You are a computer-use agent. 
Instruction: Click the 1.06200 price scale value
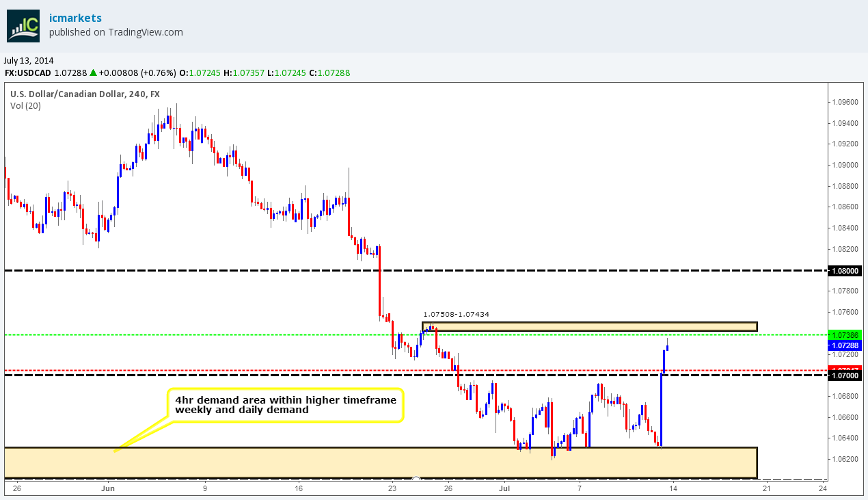coord(845,458)
